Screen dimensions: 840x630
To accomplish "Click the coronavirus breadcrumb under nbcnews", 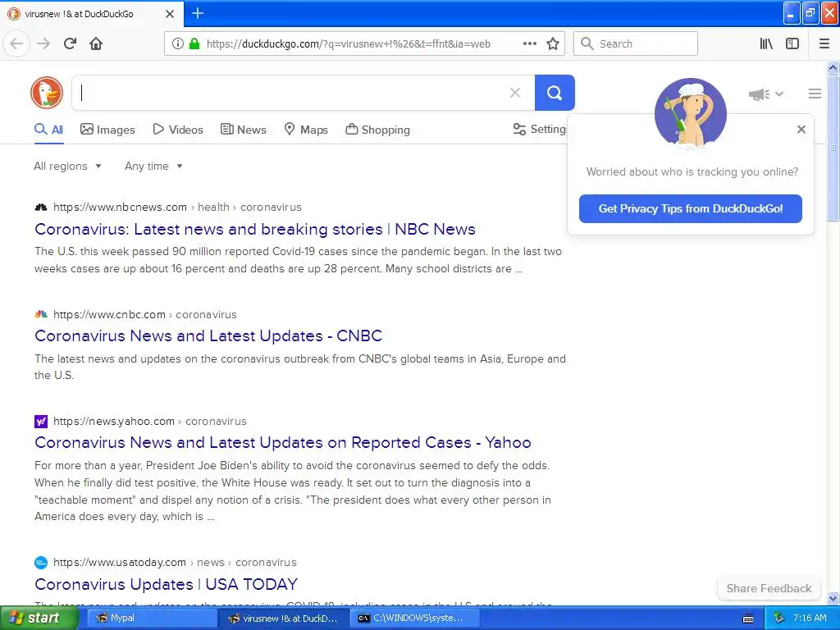I will pyautogui.click(x=271, y=207).
